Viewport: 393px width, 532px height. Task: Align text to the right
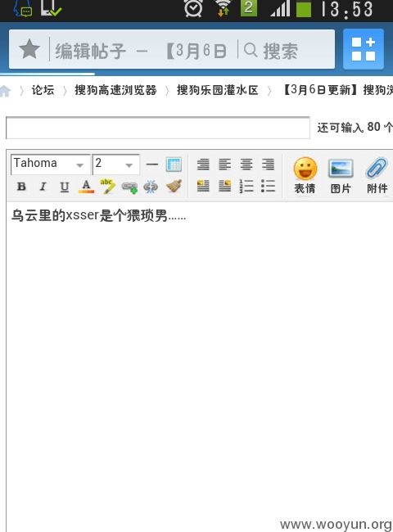tap(268, 165)
